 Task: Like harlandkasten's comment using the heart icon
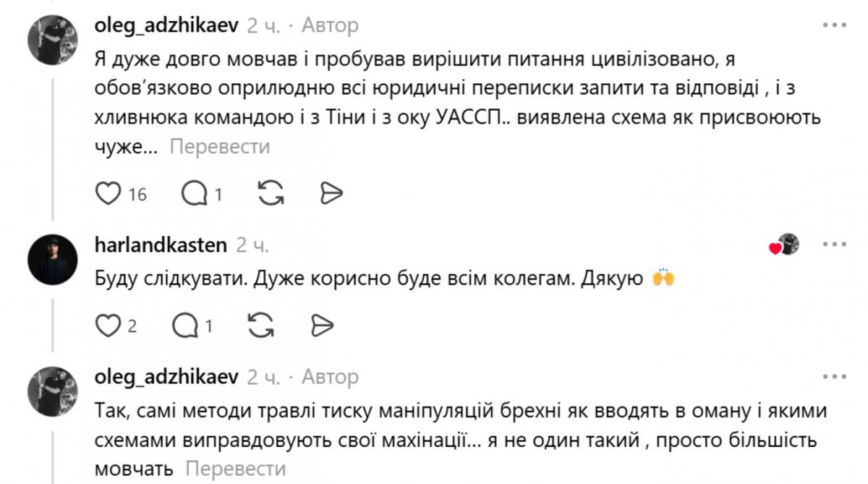coord(108,325)
